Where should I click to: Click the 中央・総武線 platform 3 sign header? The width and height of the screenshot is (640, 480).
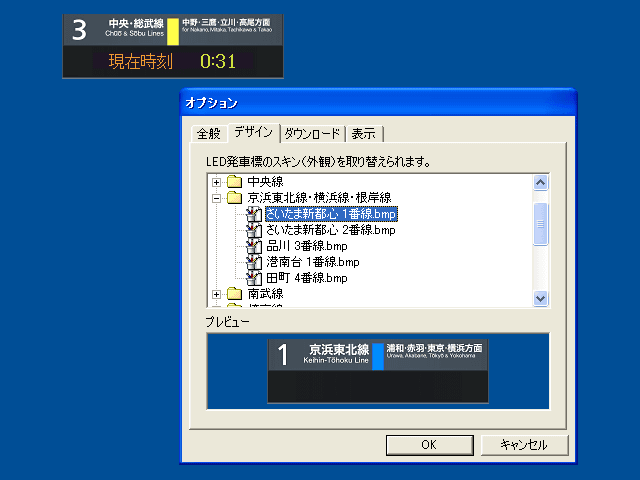[x=173, y=30]
